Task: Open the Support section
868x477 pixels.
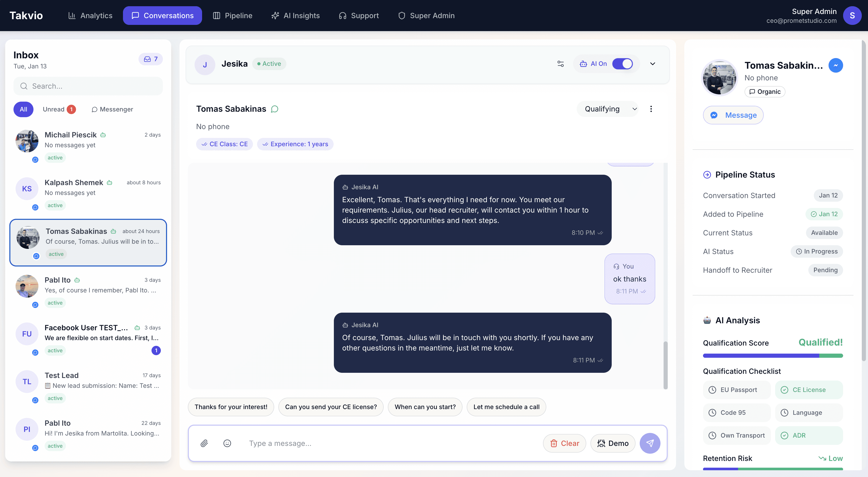Action: coord(358,16)
